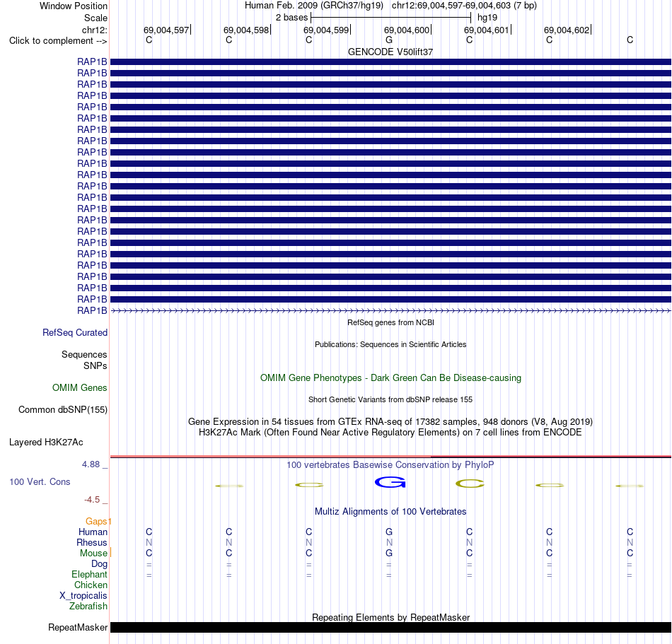Image resolution: width=672 pixels, height=644 pixels.
Task: Click the 69,004,602 position label
Action: tap(567, 30)
